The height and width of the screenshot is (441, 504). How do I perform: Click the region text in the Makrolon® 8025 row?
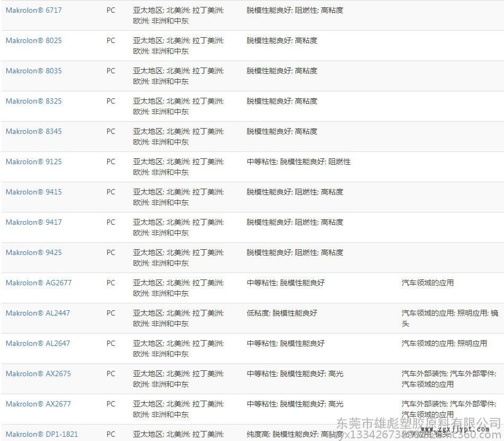coord(178,46)
